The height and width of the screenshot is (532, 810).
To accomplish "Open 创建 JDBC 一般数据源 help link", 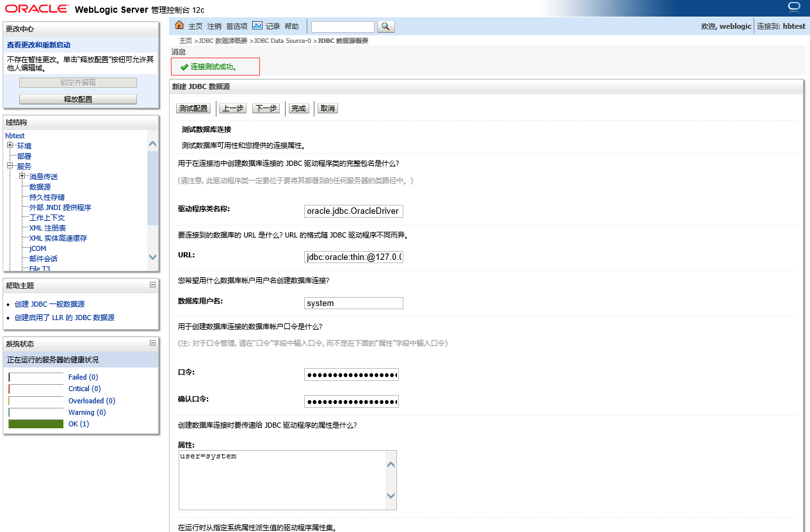I will (x=49, y=304).
